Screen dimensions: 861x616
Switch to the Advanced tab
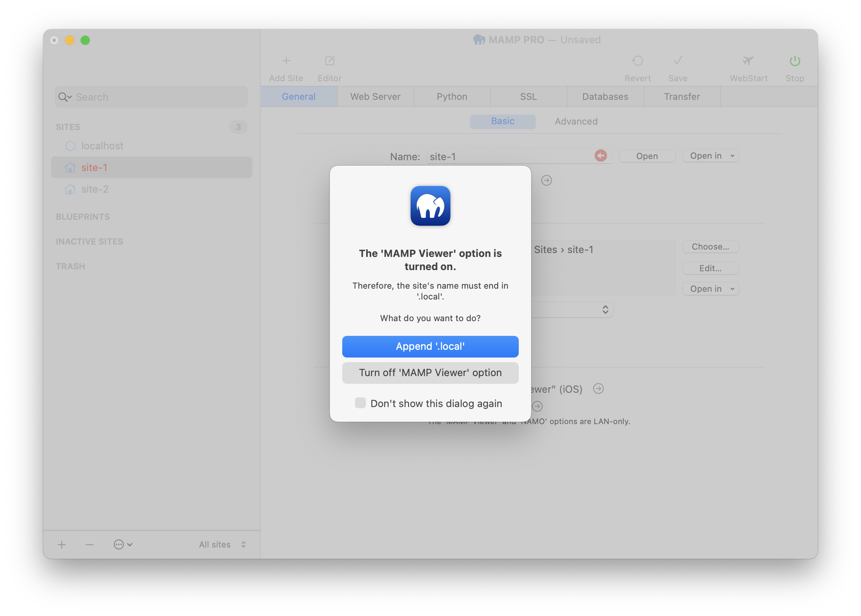[576, 121]
